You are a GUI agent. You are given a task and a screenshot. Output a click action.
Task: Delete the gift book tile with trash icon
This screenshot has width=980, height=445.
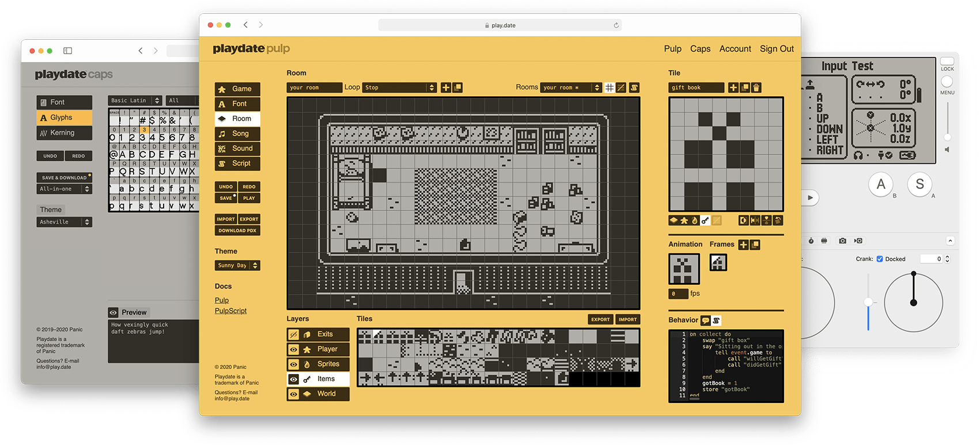coord(756,88)
